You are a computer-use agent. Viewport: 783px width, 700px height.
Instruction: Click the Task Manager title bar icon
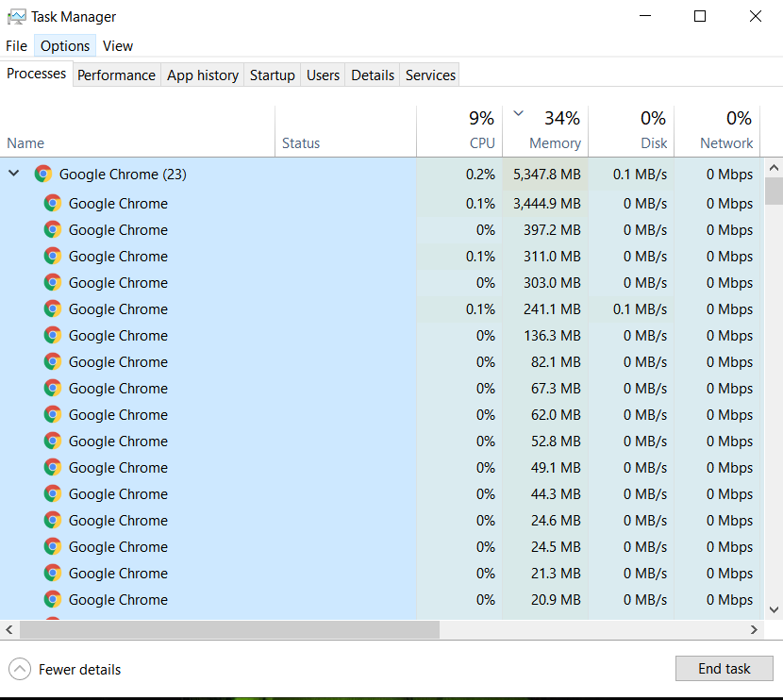[x=16, y=17]
